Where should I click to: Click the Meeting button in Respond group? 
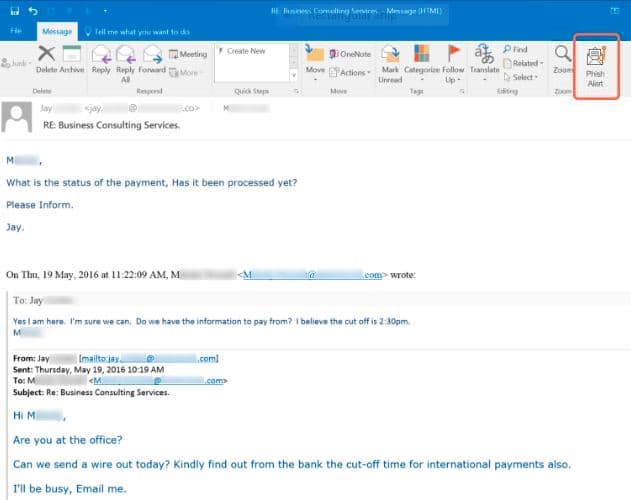tap(188, 54)
